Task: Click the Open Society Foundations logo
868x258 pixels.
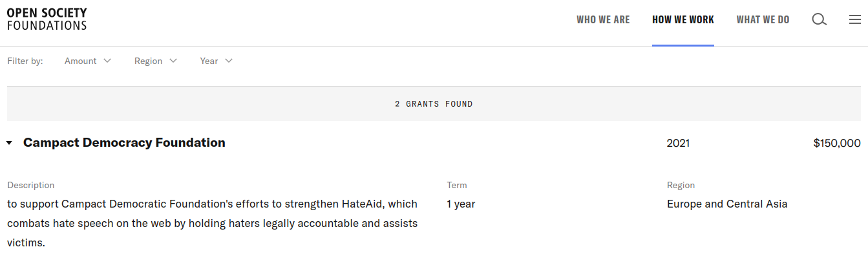Action: [x=47, y=19]
